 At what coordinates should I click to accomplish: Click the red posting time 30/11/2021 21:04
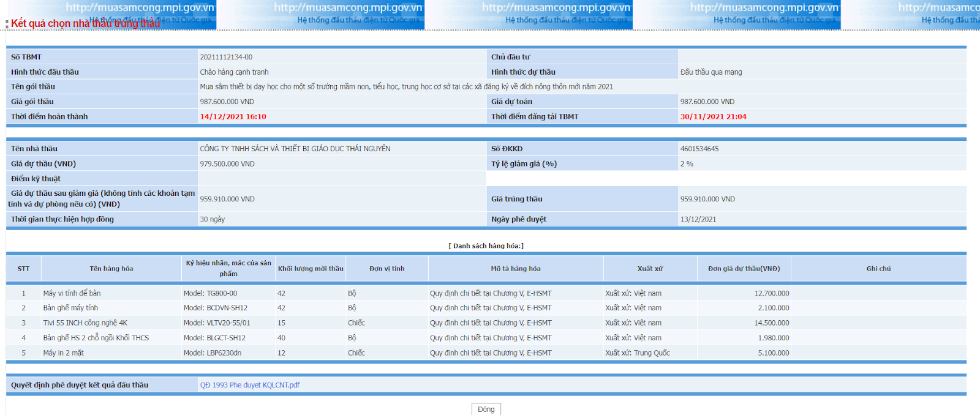click(713, 116)
